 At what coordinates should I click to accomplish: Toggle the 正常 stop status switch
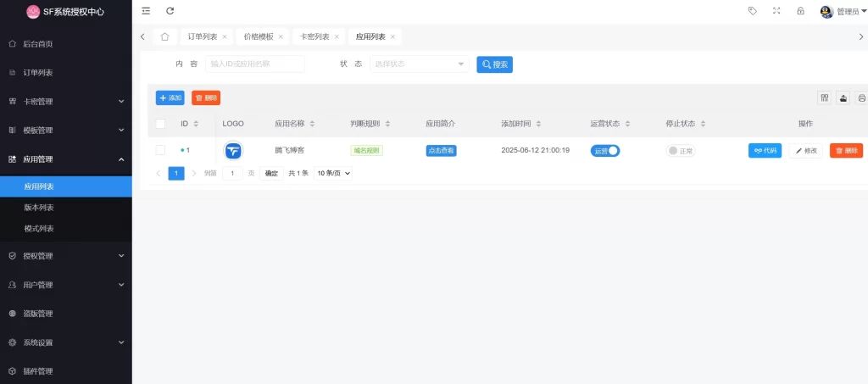pos(680,151)
